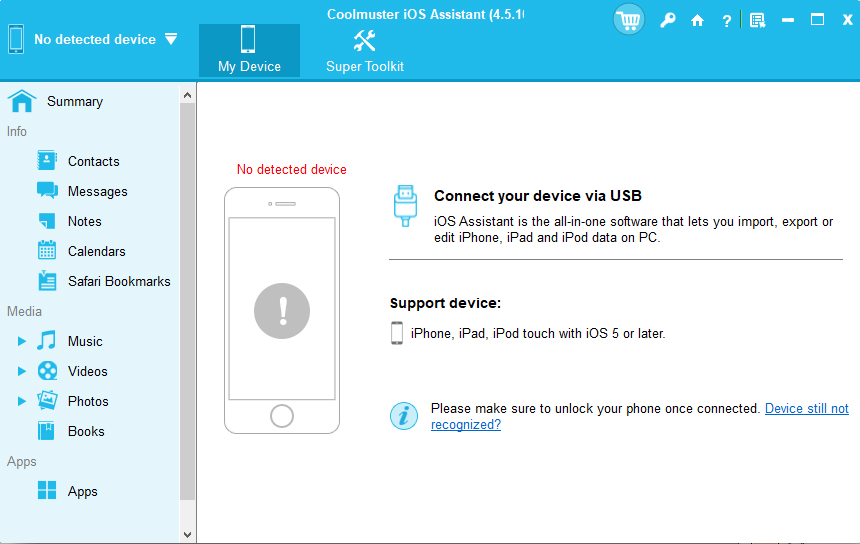The width and height of the screenshot is (860, 544).
Task: Click the Messages speech bubble icon
Action: tap(47, 190)
